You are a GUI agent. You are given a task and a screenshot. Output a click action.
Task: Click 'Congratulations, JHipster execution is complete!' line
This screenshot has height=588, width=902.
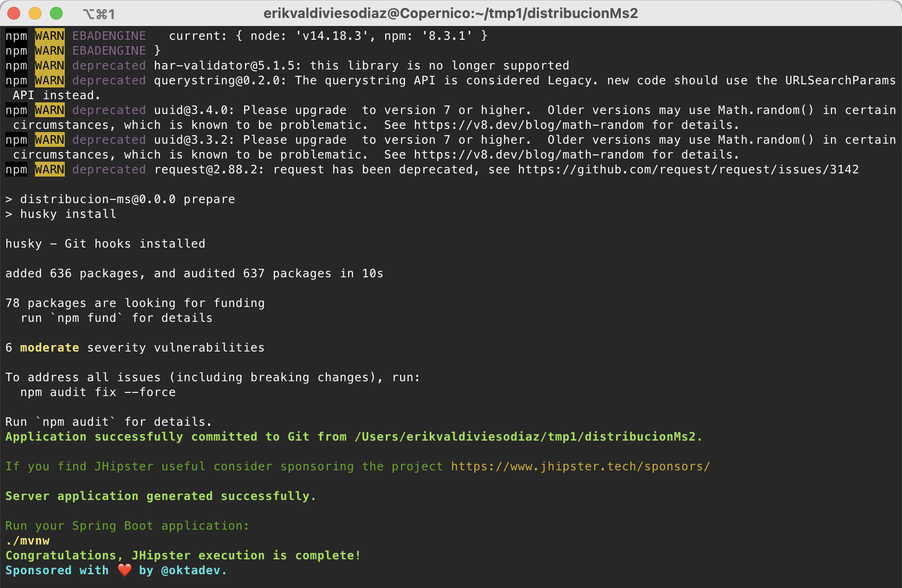pos(183,556)
